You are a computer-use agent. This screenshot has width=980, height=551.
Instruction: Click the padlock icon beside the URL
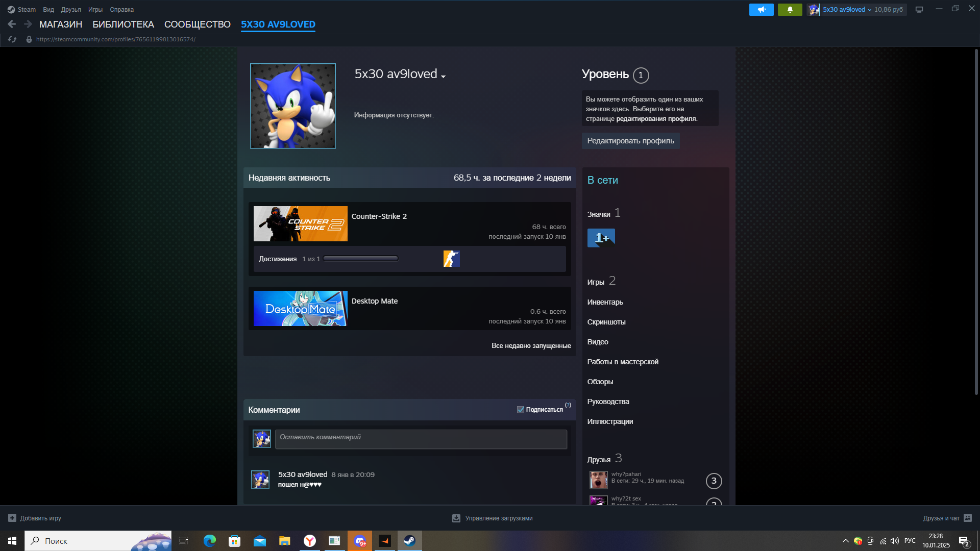[x=29, y=39]
